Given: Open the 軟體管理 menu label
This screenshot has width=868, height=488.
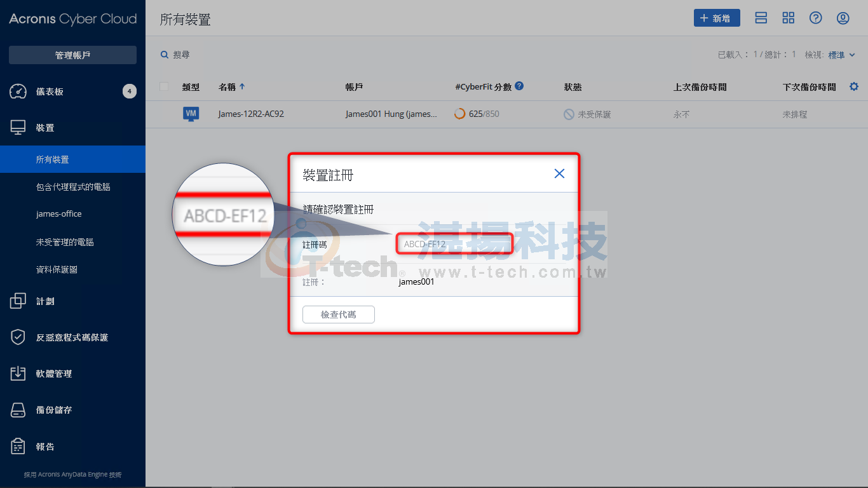Looking at the screenshot, I should pos(54,374).
